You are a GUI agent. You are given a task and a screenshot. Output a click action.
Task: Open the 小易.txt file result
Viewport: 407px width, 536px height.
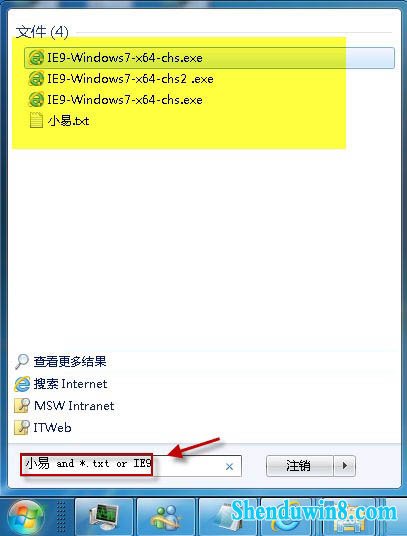pos(68,121)
